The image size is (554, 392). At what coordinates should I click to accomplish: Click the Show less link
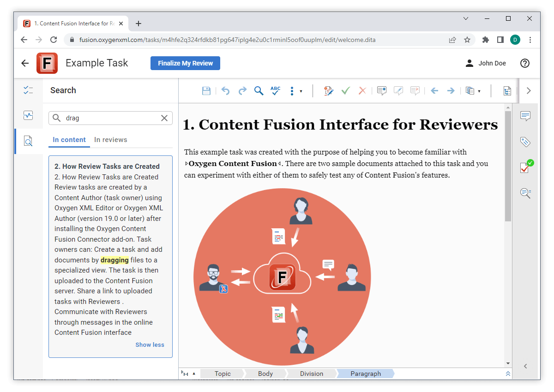150,344
